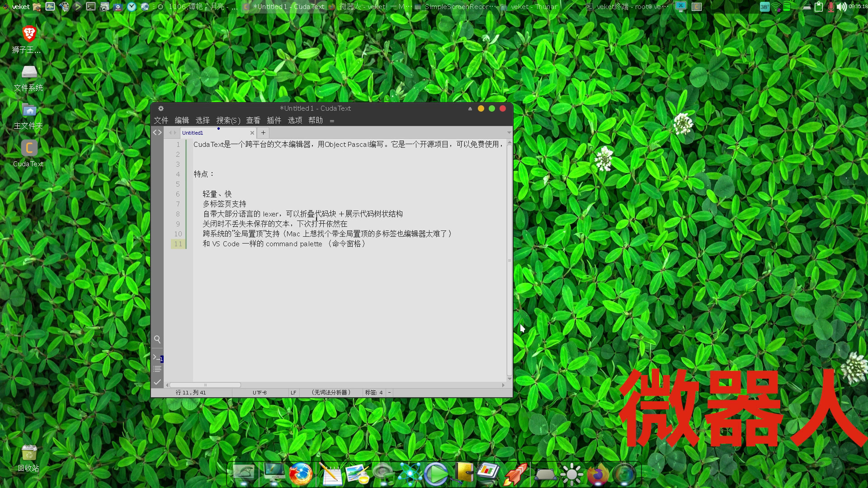Click the vertical scrollbar in the editor
Screen dimensions: 868x488
[509, 260]
